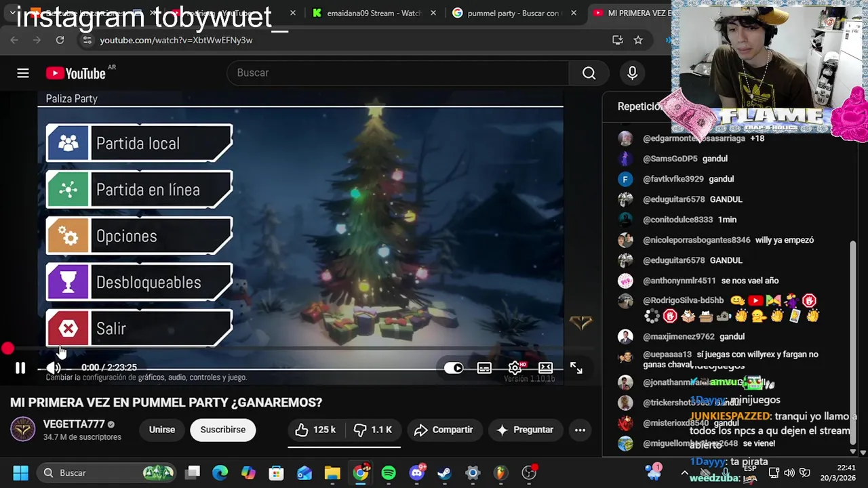Click the Desbloqueables item in video
Image resolution: width=868 pixels, height=488 pixels.
[x=139, y=282]
